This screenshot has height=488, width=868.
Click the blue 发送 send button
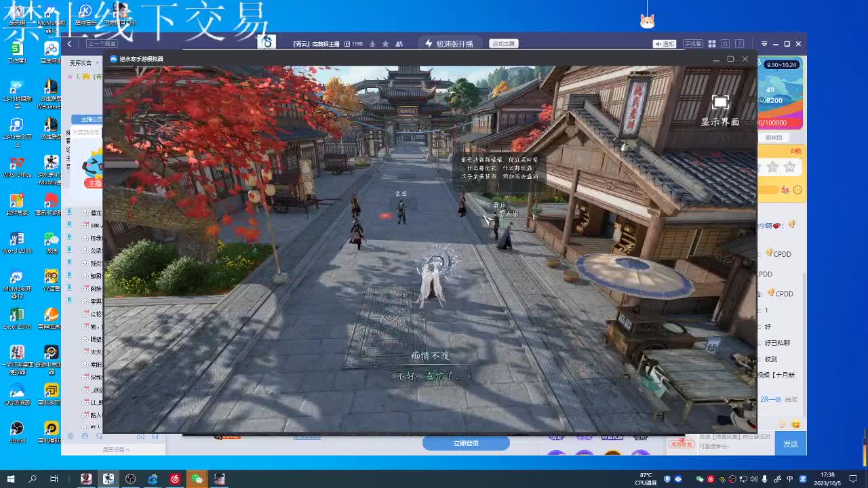(791, 444)
